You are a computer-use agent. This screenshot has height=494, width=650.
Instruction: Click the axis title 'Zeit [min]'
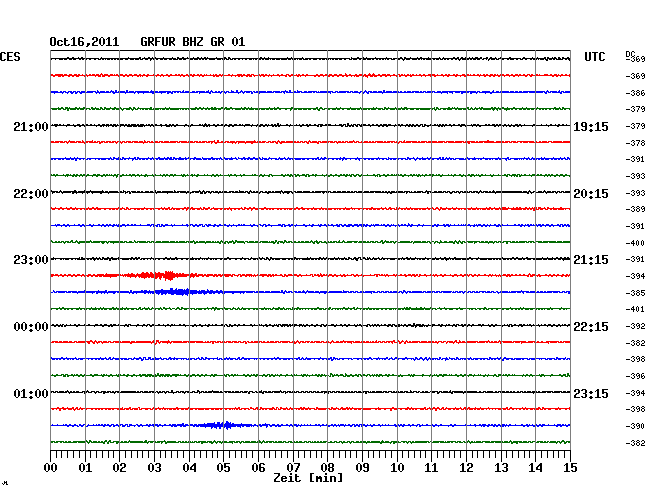coord(308,478)
